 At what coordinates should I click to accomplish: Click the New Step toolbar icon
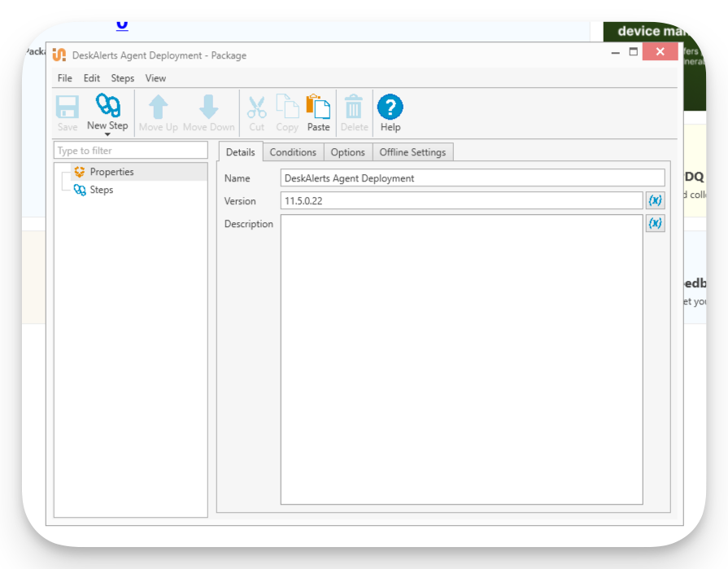[x=108, y=107]
